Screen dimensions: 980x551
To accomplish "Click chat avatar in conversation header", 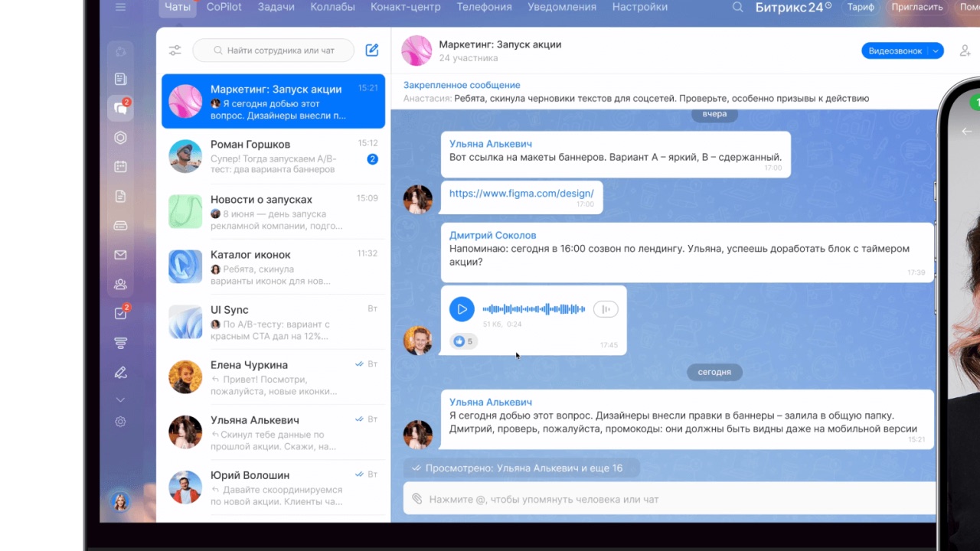I will tap(417, 51).
